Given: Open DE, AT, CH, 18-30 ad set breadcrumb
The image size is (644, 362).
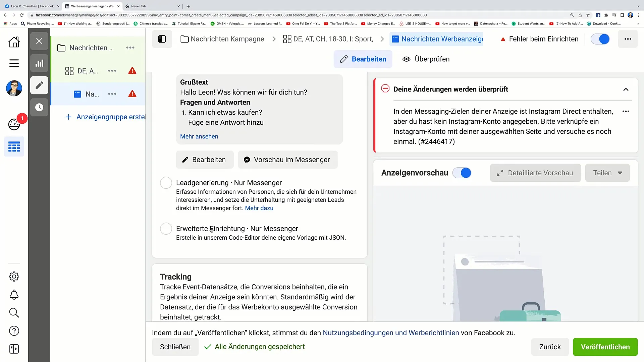Looking at the screenshot, I should point(328,39).
